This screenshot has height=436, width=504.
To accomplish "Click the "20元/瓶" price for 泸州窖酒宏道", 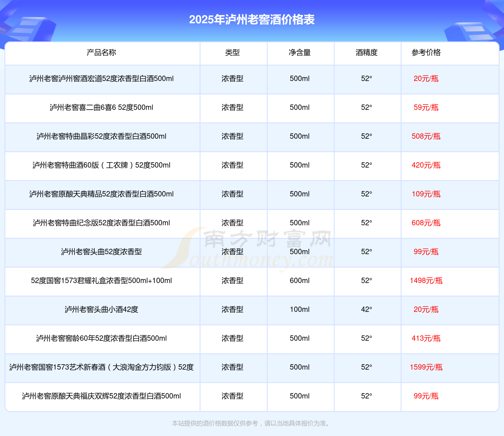I will click(x=426, y=79).
